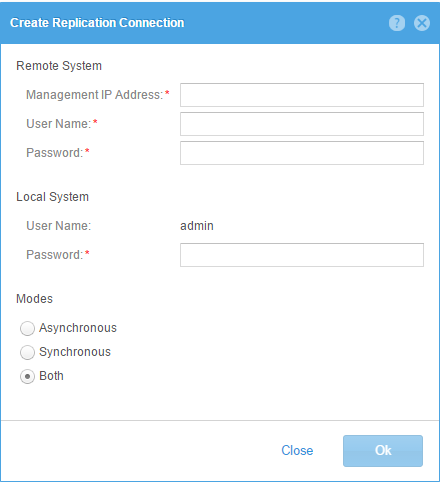440x482 pixels.
Task: Click the Remote System section heading
Action: point(59,66)
